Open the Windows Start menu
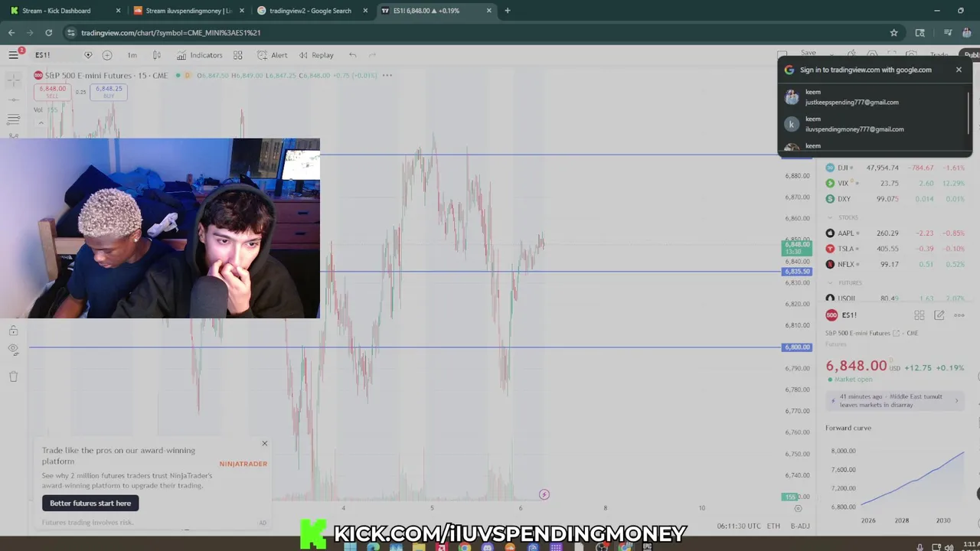This screenshot has height=551, width=980. (350, 546)
